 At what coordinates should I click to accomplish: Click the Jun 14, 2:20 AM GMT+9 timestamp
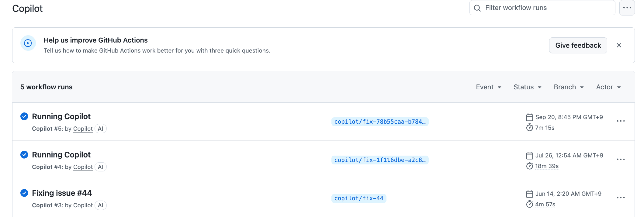tap(568, 194)
